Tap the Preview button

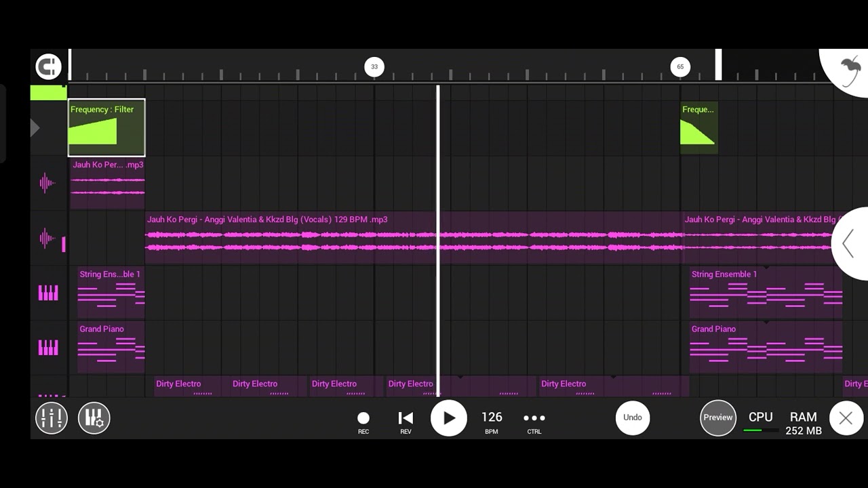click(718, 418)
